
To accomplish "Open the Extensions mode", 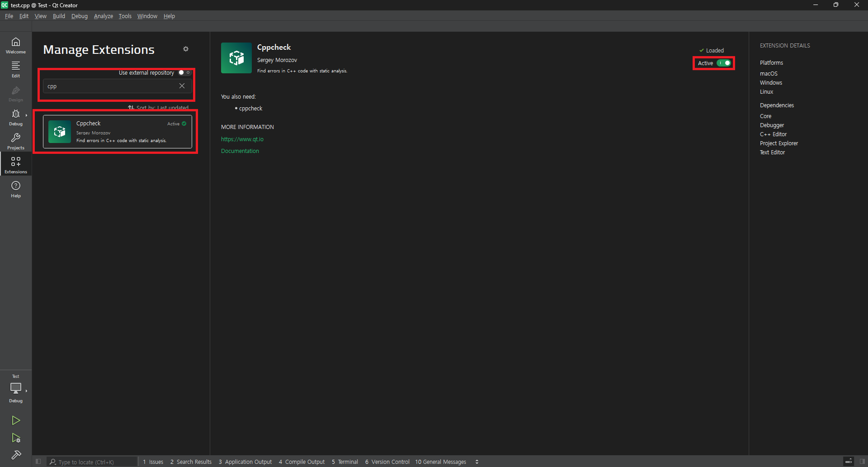I will tap(16, 165).
